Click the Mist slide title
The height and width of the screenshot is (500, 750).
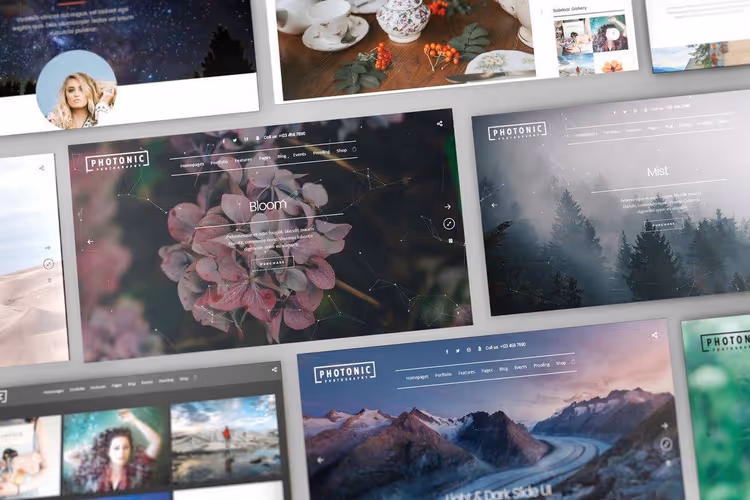tap(658, 171)
